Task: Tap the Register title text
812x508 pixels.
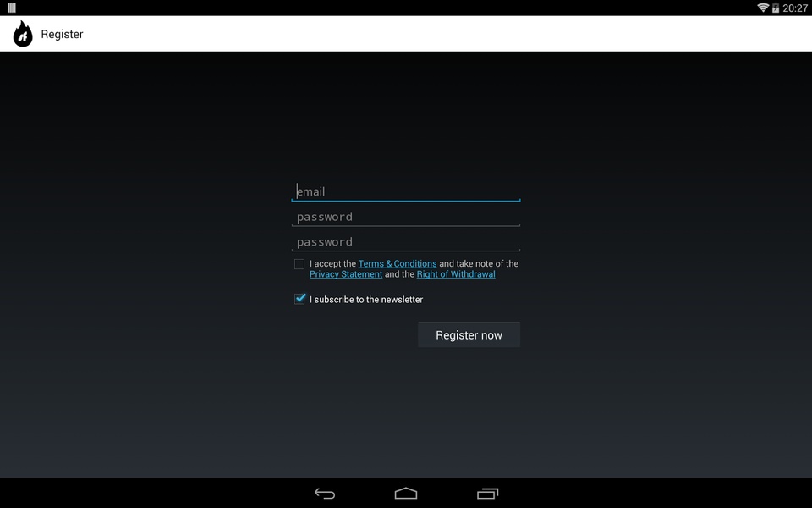Action: click(62, 34)
